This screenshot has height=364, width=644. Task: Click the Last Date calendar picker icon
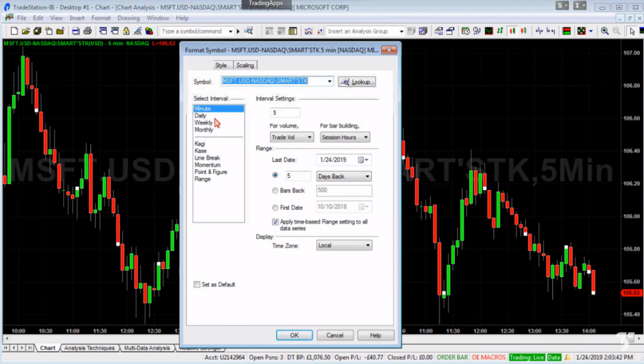coord(363,159)
